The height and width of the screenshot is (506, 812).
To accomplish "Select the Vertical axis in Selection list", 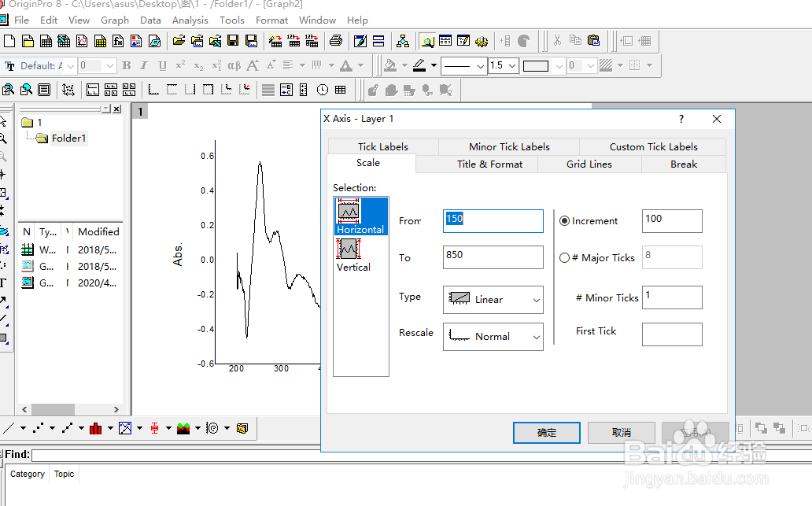I will click(354, 255).
